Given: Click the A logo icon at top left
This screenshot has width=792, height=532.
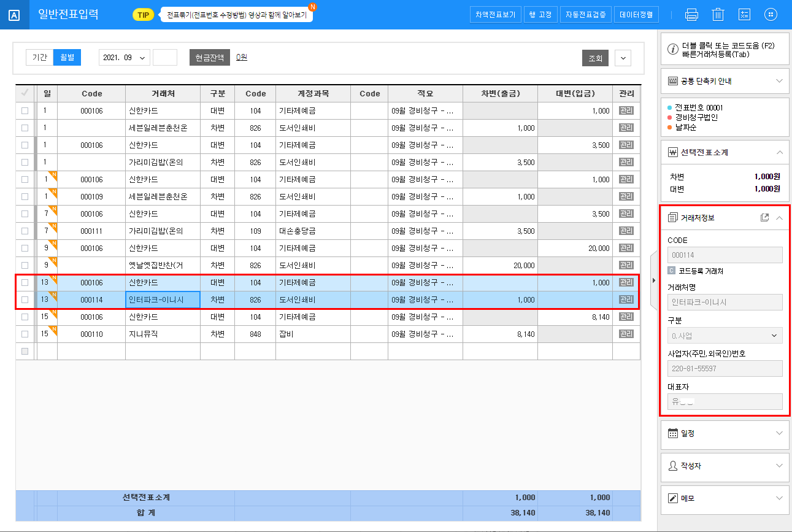Looking at the screenshot, I should pyautogui.click(x=15, y=15).
